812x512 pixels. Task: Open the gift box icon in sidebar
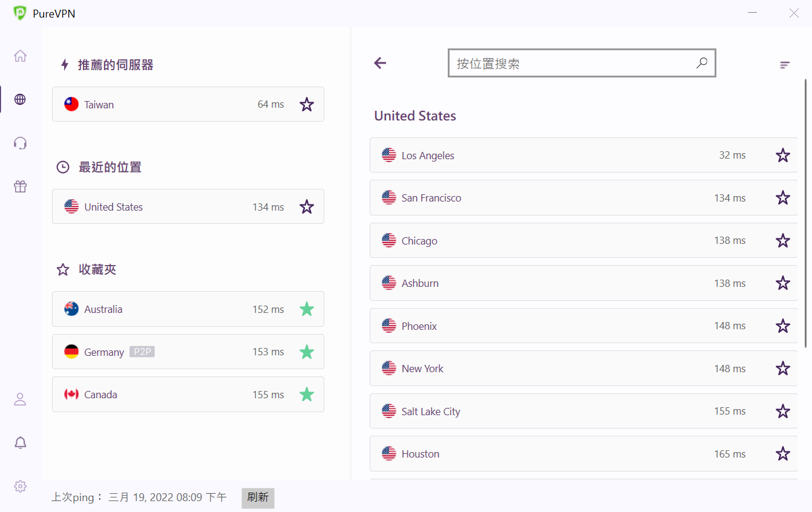point(20,186)
